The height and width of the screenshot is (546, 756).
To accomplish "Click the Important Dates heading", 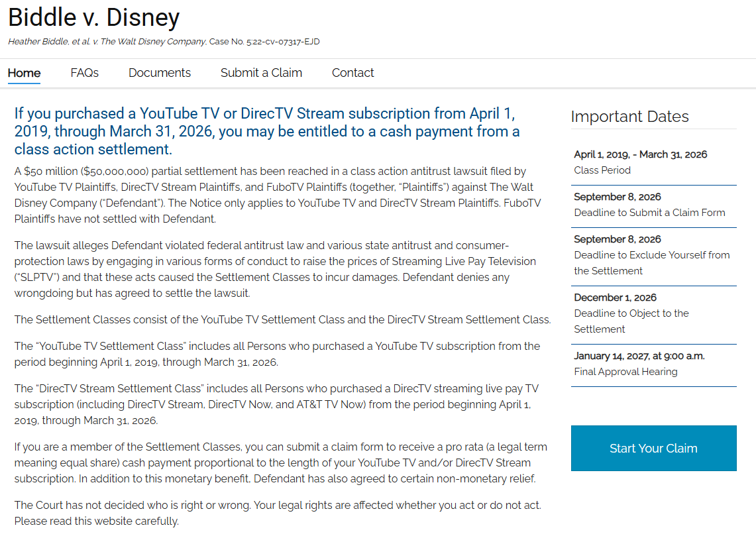I will (x=629, y=116).
